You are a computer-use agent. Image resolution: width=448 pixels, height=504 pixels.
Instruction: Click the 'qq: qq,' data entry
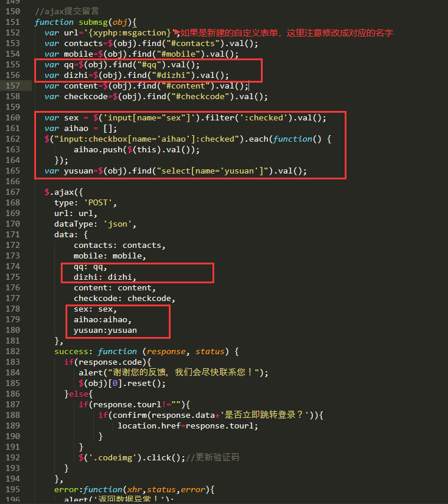90,266
